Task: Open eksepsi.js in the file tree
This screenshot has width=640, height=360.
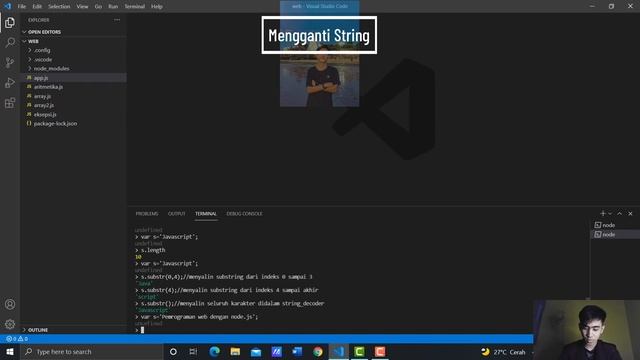Action: click(45, 115)
